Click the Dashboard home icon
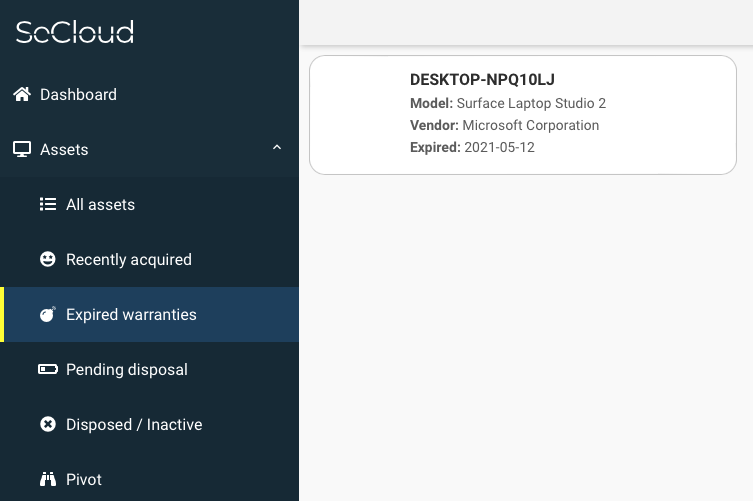753x501 pixels. point(22,95)
